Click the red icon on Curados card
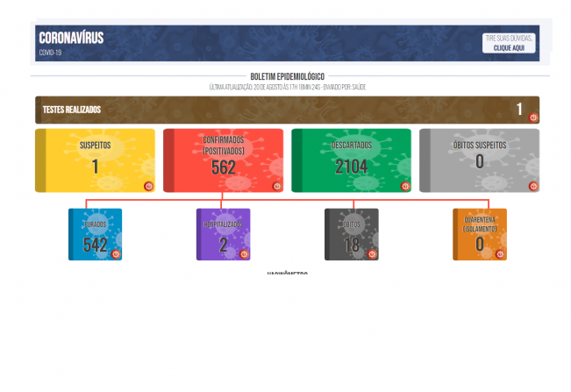This screenshot has height=392, width=571. [116, 254]
